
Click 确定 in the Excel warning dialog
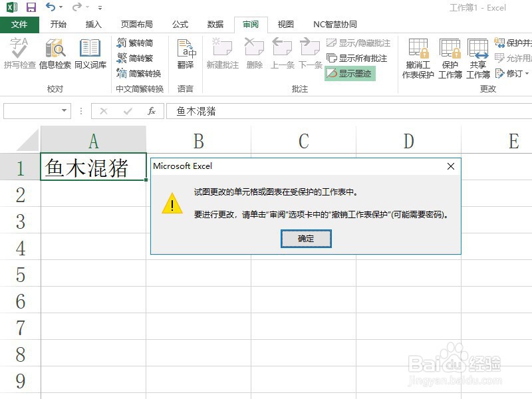click(x=306, y=239)
